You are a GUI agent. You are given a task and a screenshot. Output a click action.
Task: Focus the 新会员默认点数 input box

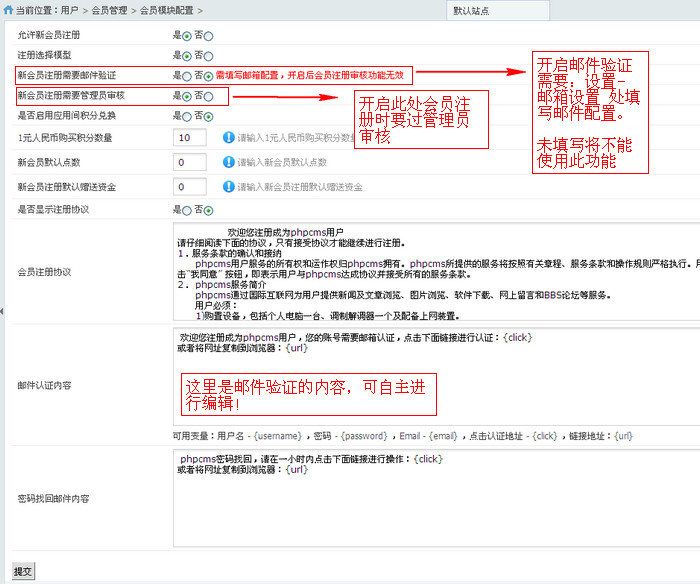click(x=190, y=162)
